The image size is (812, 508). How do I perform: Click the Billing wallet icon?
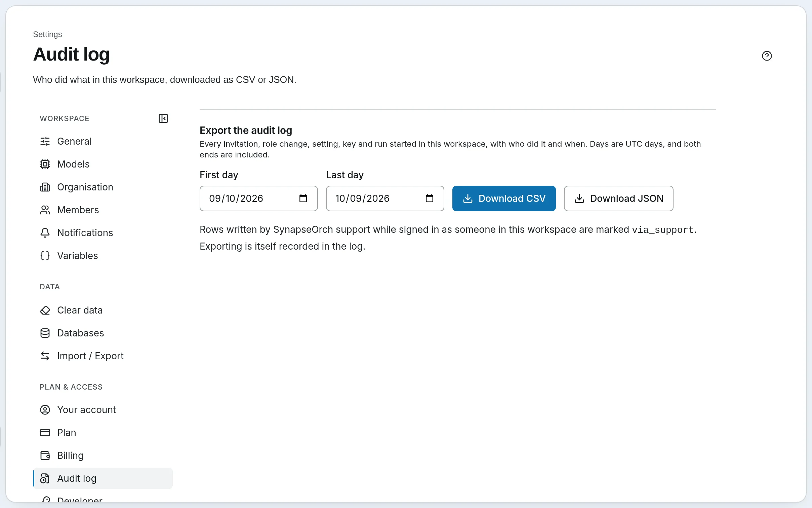click(x=45, y=456)
